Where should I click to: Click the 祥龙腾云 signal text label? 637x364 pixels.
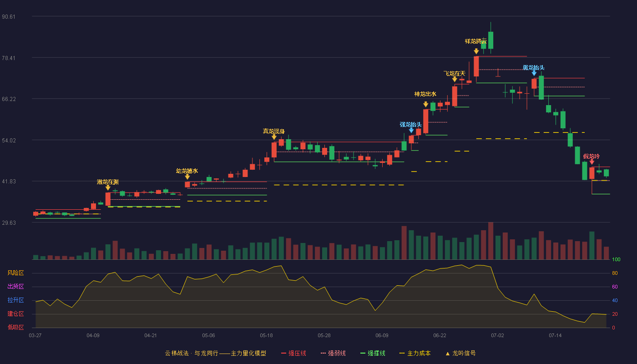(476, 41)
